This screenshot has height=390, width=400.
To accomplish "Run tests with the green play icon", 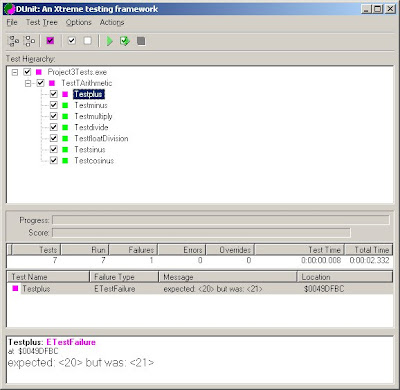I will tap(109, 41).
